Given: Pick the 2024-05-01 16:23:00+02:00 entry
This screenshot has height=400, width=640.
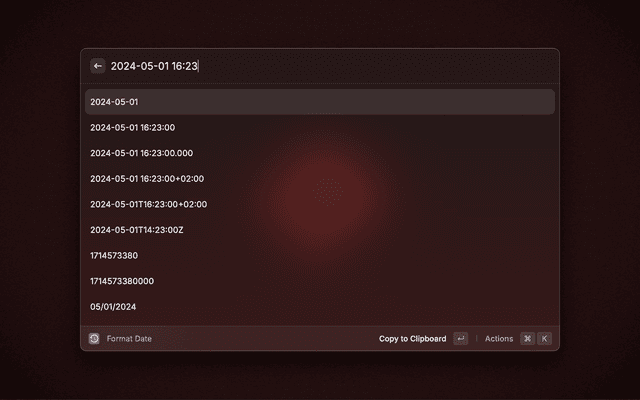Looking at the screenshot, I should (x=320, y=178).
